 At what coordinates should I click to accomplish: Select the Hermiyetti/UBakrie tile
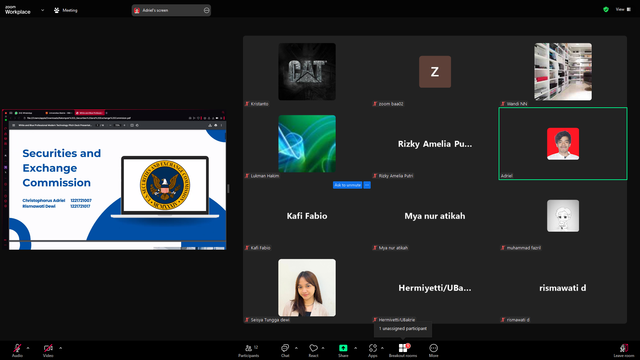click(435, 288)
